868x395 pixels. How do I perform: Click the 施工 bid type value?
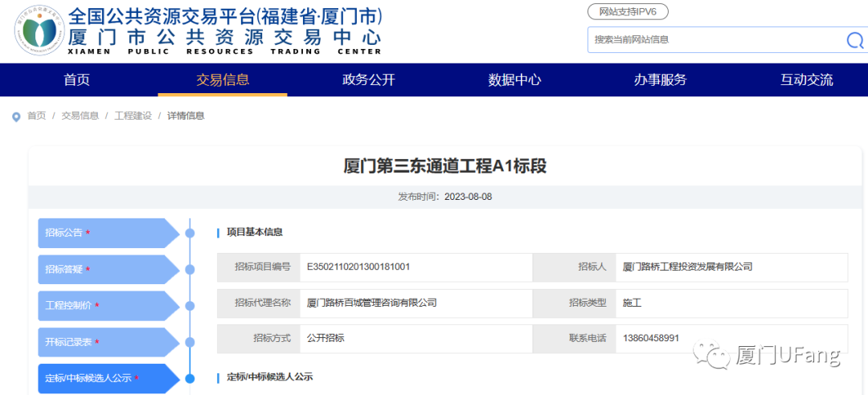[632, 303]
